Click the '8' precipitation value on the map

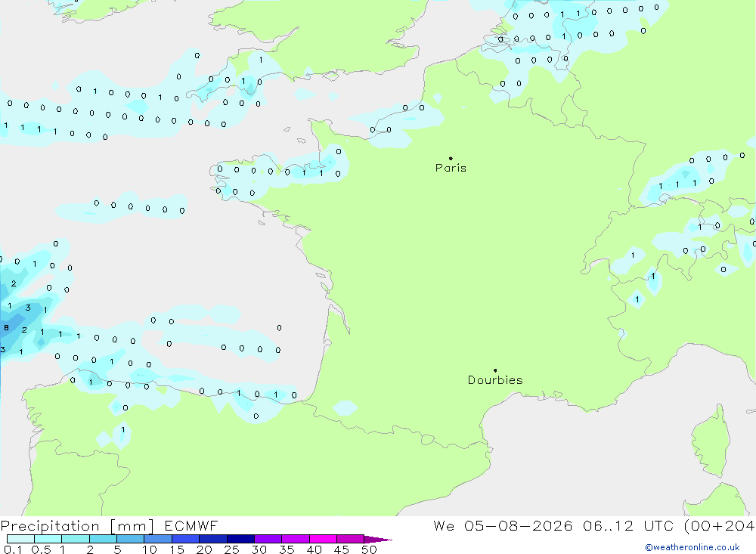click(6, 328)
